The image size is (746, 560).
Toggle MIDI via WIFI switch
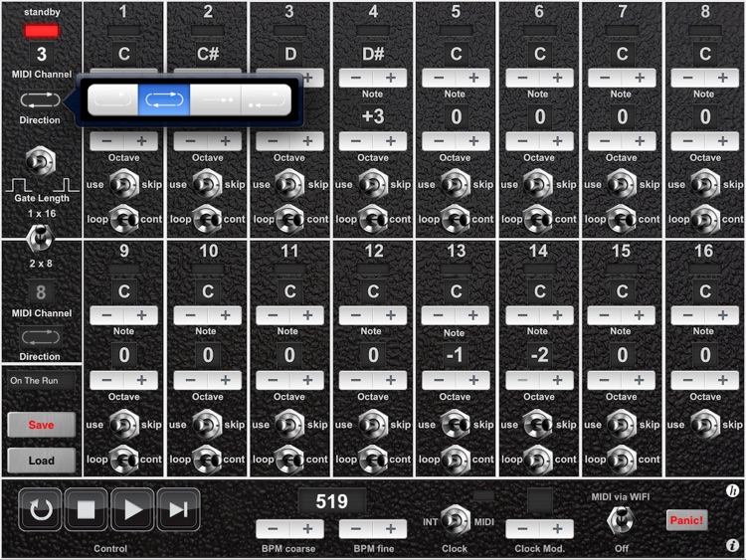pos(621,520)
